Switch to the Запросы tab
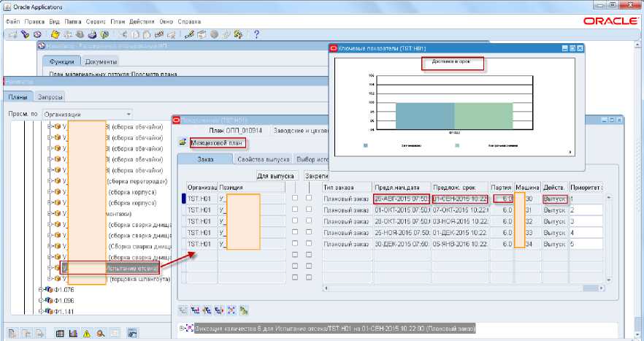 pyautogui.click(x=50, y=97)
